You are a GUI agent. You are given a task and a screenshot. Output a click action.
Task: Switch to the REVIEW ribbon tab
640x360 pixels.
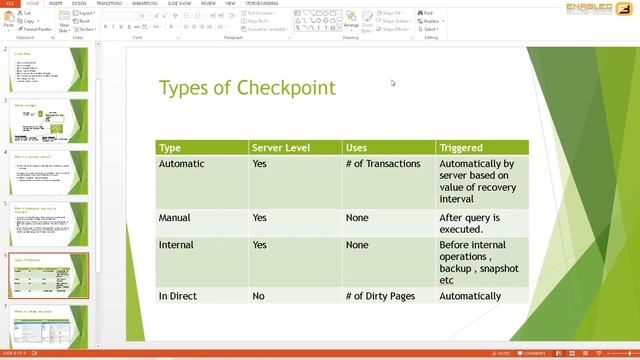208,3
